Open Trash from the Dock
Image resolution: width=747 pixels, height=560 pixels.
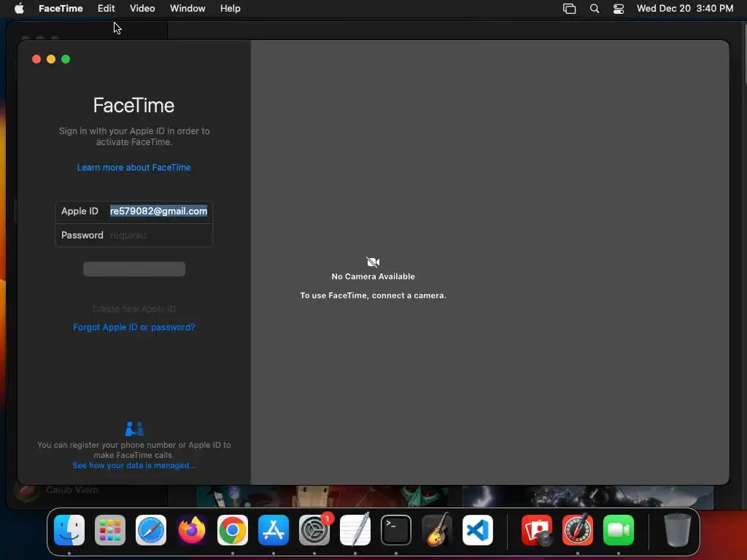point(678,530)
